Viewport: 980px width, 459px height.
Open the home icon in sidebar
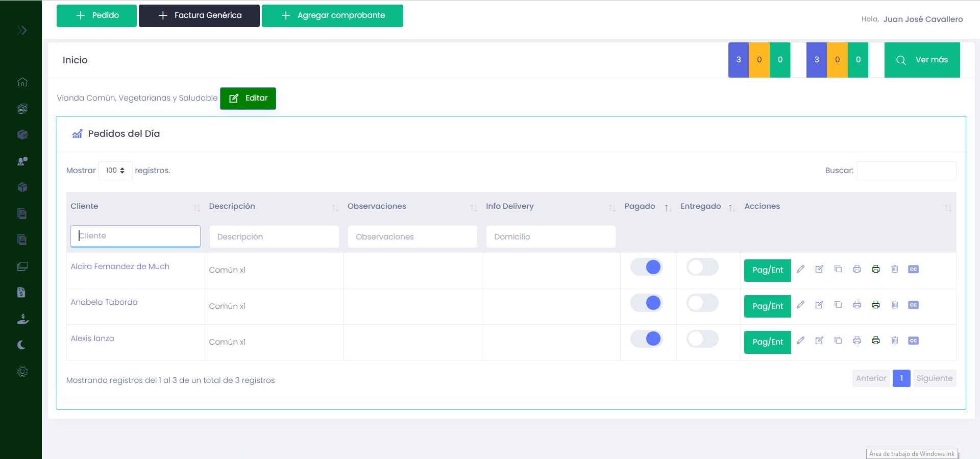(22, 82)
